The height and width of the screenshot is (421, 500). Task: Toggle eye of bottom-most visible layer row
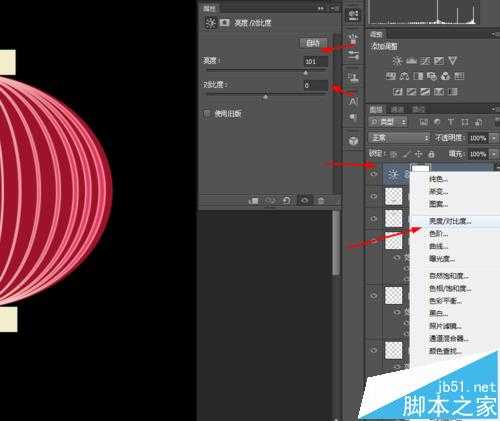[374, 350]
